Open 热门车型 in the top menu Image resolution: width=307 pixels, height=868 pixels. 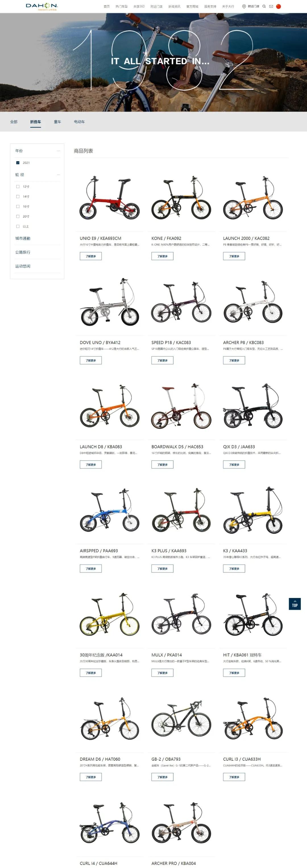121,7
